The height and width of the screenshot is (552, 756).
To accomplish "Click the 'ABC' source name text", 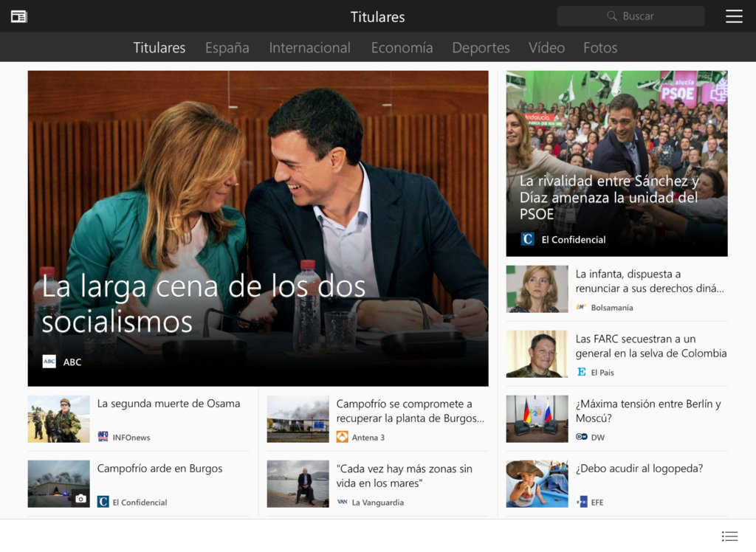I will coord(72,362).
